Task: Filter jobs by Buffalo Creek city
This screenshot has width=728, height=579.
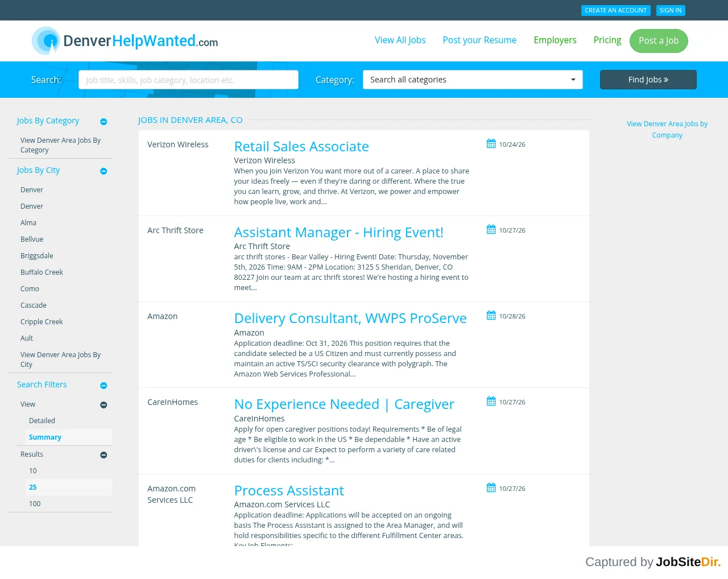Action: 42,272
